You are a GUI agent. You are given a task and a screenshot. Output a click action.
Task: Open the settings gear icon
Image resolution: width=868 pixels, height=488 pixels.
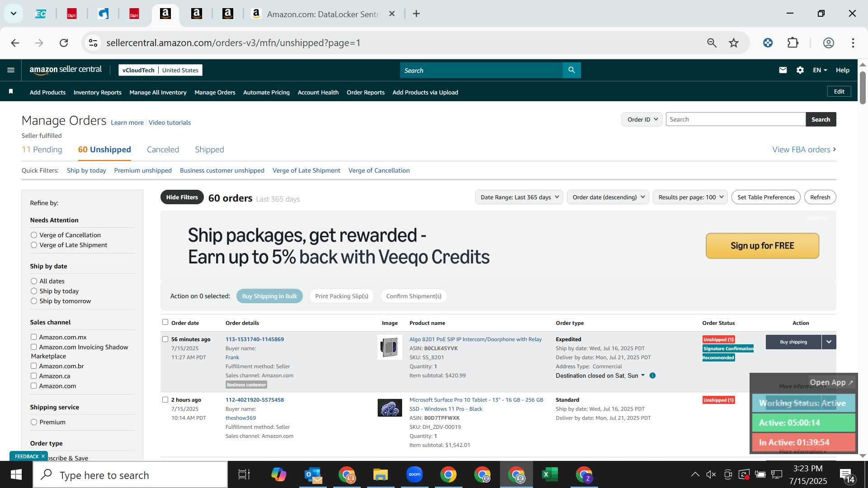800,70
